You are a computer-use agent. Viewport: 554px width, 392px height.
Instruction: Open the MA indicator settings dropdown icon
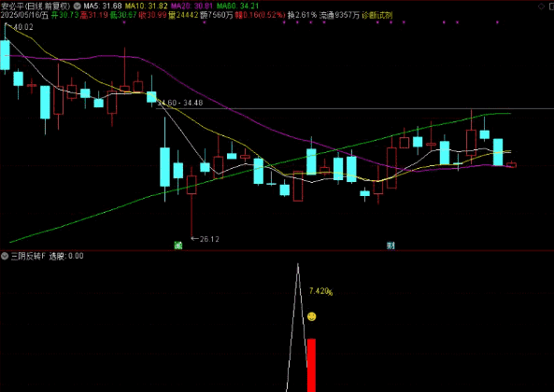[77, 6]
